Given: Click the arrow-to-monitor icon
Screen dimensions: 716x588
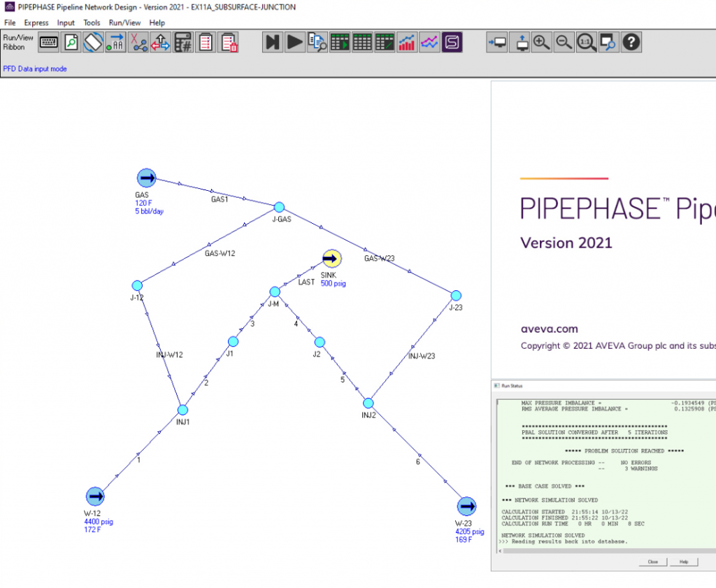Looking at the screenshot, I should point(497,43).
